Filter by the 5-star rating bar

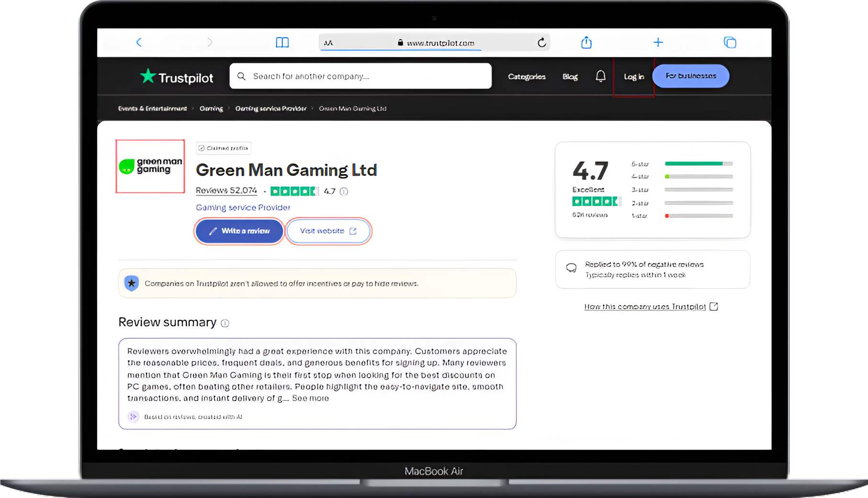click(682, 164)
